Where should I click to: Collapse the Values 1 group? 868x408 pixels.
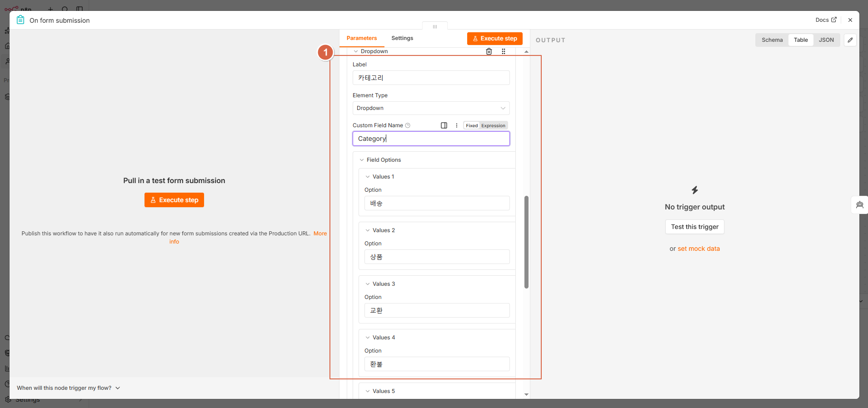368,177
